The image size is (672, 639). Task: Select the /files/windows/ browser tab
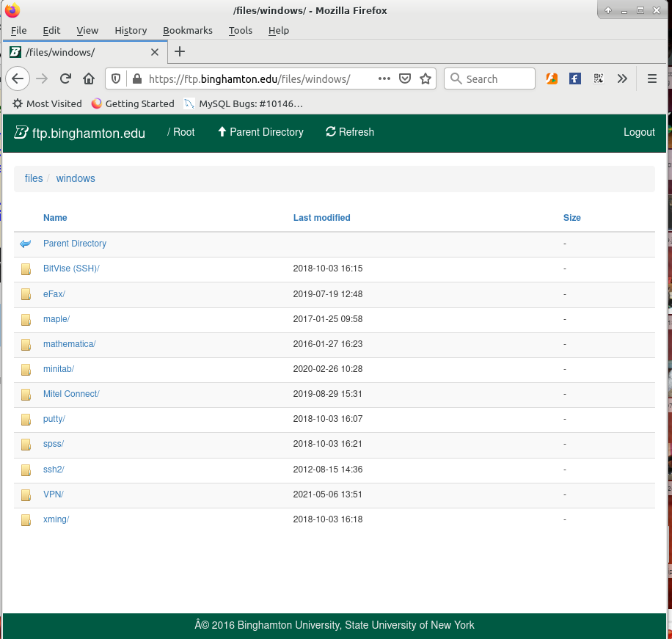coord(85,52)
